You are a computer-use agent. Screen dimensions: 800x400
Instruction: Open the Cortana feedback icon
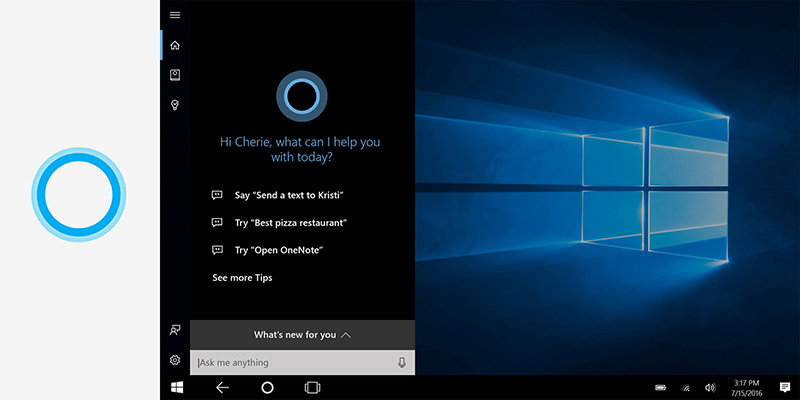[175, 329]
